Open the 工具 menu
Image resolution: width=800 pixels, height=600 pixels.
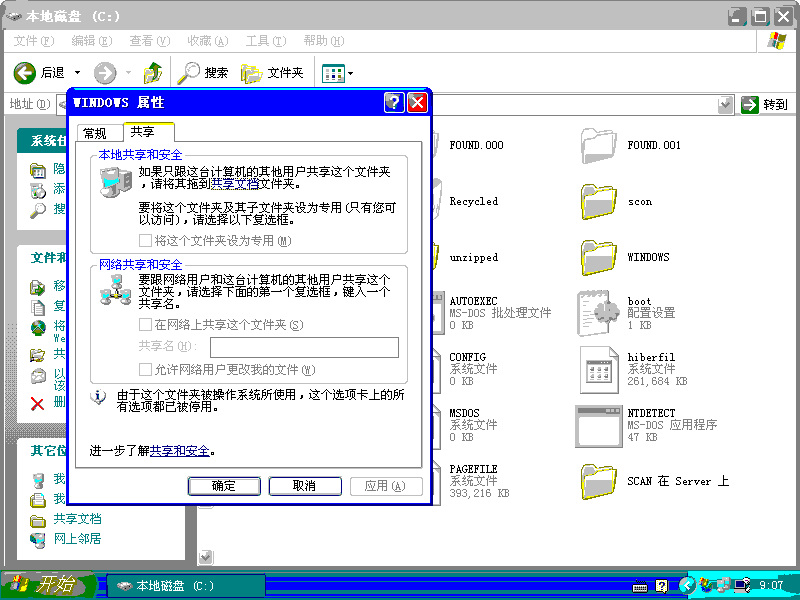pyautogui.click(x=266, y=41)
